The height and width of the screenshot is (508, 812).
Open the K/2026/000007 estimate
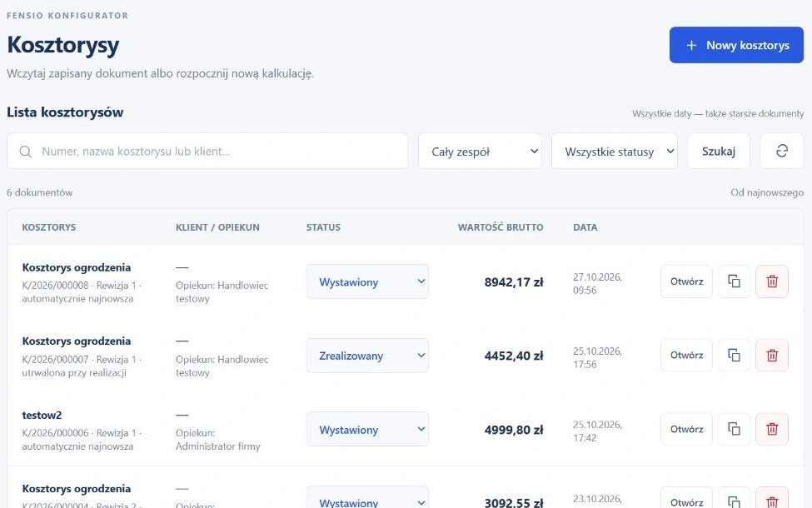coord(686,356)
